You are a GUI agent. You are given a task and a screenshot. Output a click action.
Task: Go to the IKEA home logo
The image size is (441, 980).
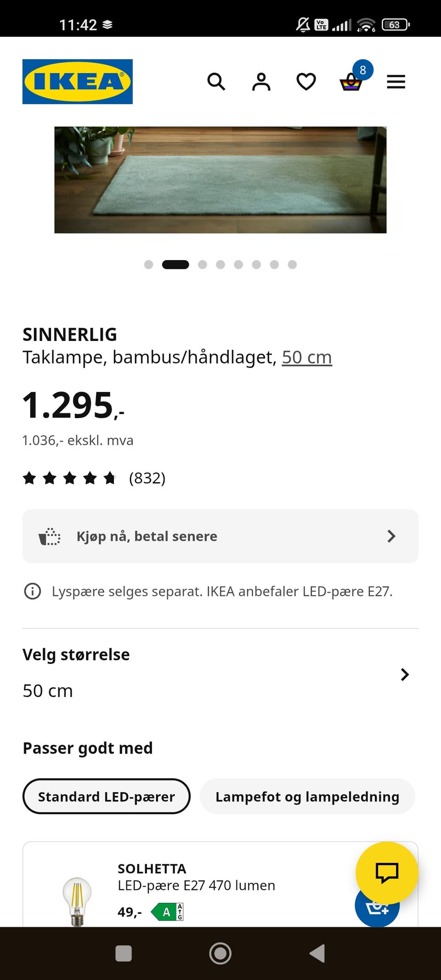78,82
